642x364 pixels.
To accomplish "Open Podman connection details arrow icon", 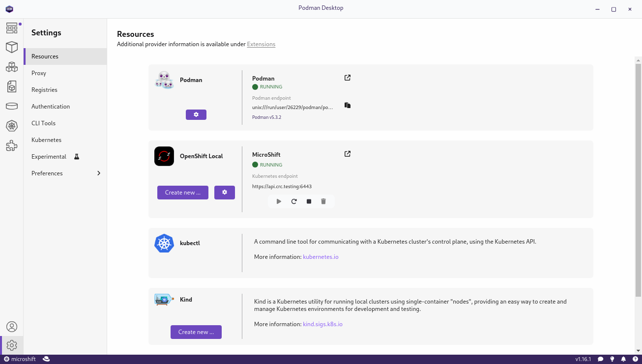I will click(348, 78).
